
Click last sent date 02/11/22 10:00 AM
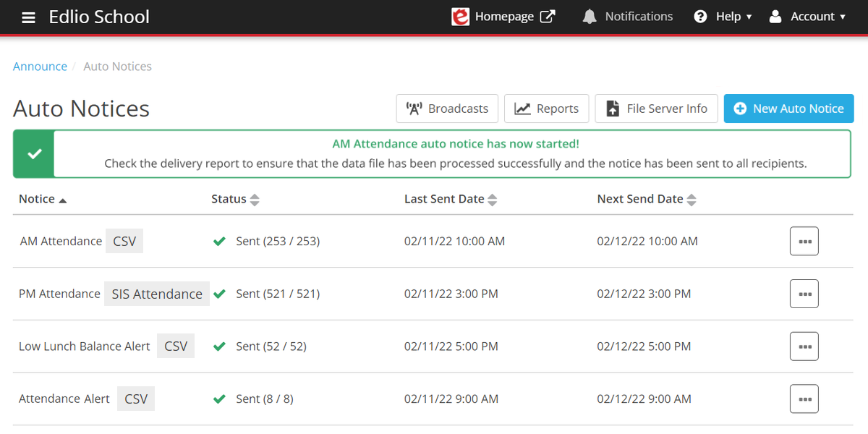454,242
